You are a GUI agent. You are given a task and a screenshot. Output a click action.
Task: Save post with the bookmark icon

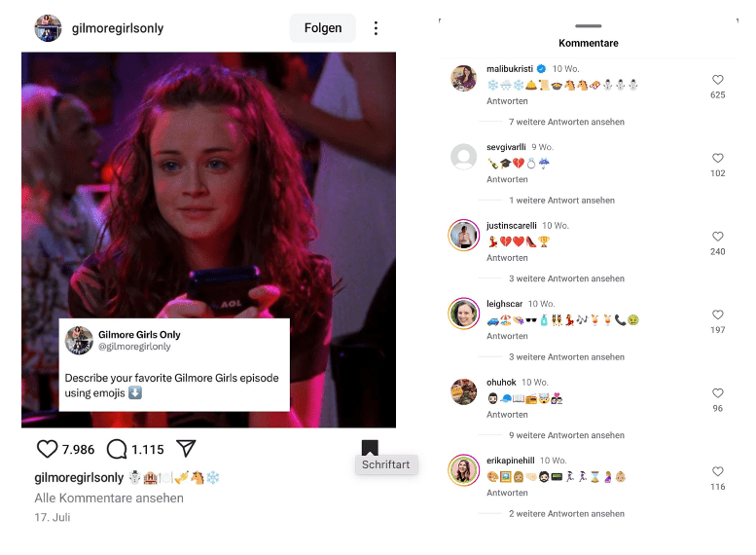click(x=370, y=447)
